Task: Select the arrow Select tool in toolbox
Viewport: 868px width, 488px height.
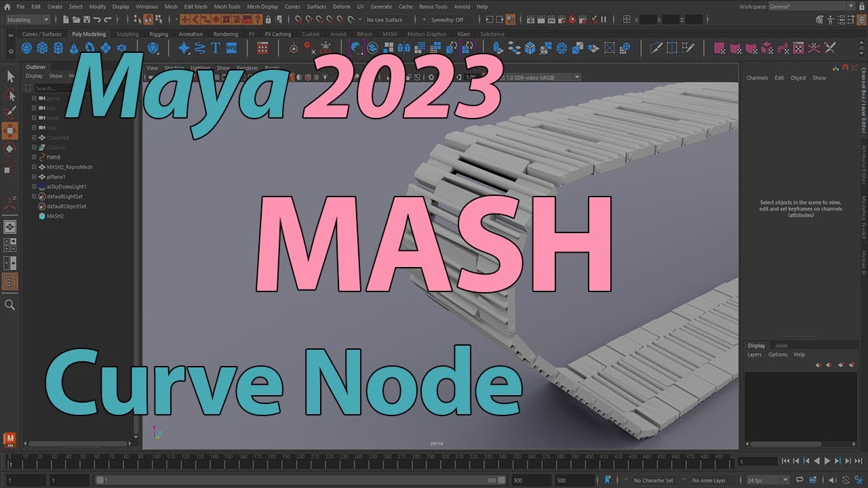Action: [x=10, y=77]
